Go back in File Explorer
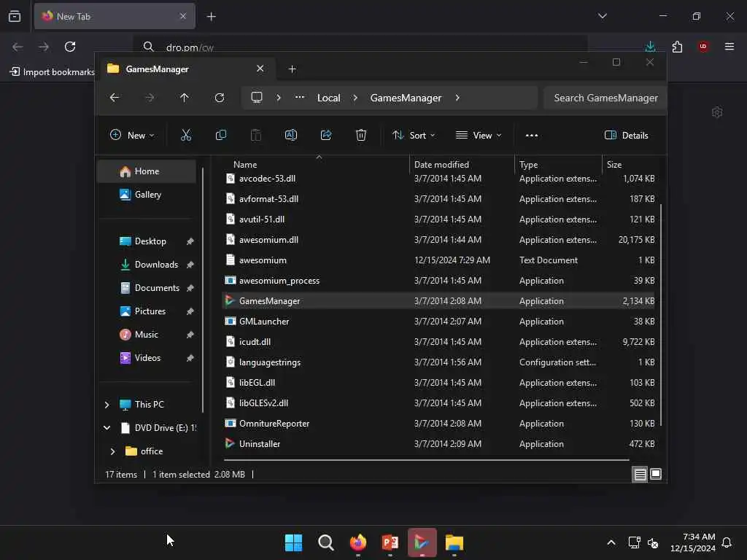 tap(115, 98)
